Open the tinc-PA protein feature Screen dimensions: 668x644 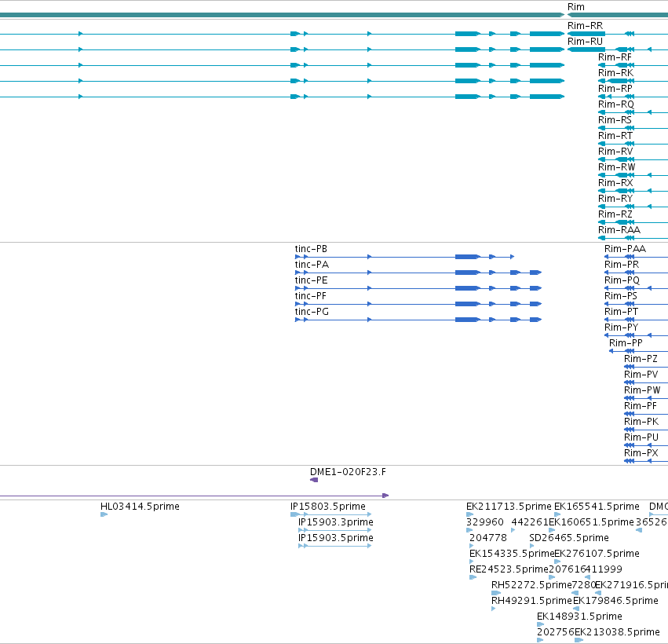coord(312,265)
